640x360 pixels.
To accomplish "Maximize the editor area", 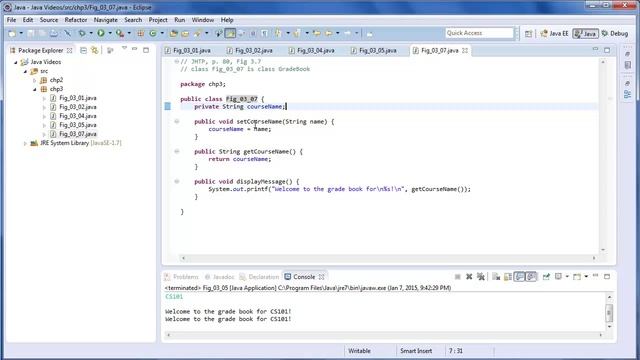I will pos(607,50).
